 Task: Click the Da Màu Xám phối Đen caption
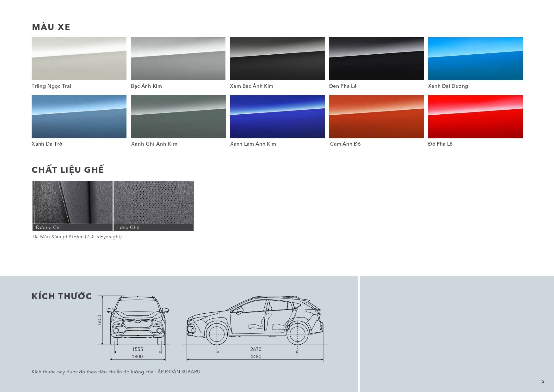pyautogui.click(x=77, y=237)
